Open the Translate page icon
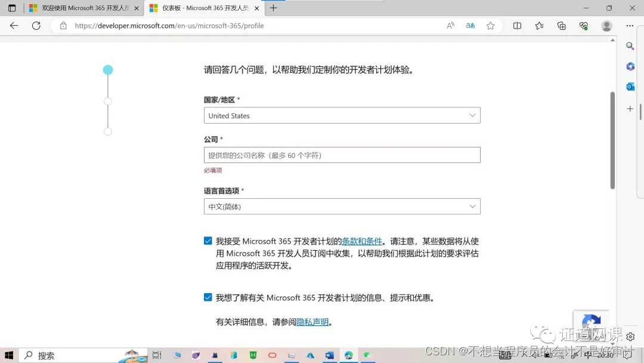Viewport: 644px width, 363px height. pyautogui.click(x=470, y=26)
